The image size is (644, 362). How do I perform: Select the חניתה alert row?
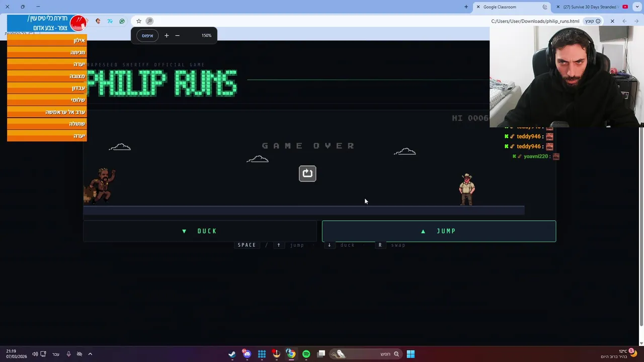pos(47,52)
